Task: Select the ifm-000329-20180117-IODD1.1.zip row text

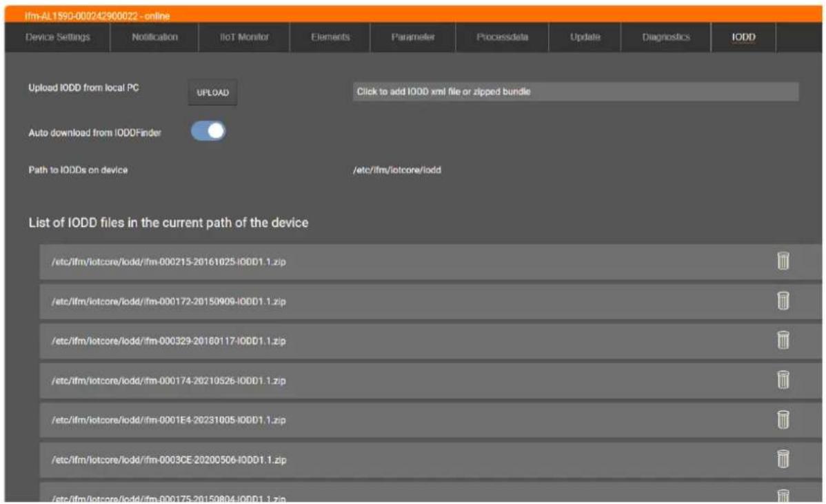Action: [168, 341]
